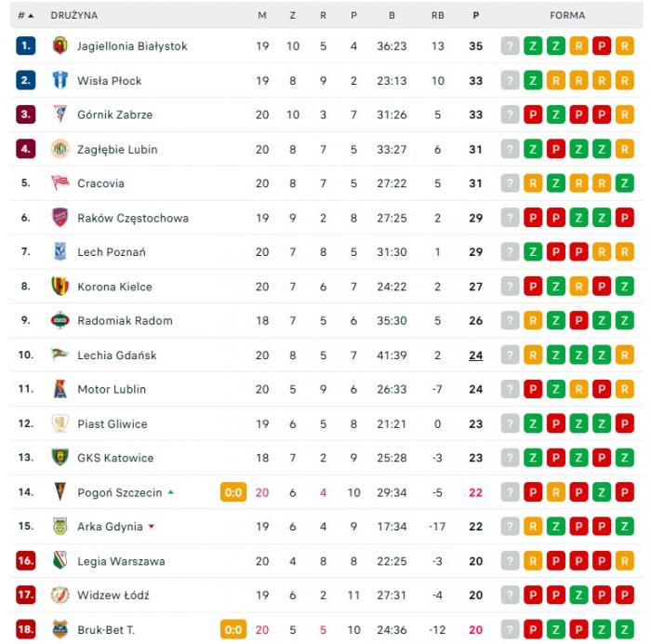The image size is (651, 644).
Task: Click the Lech Poznań club crest
Action: pyautogui.click(x=60, y=252)
